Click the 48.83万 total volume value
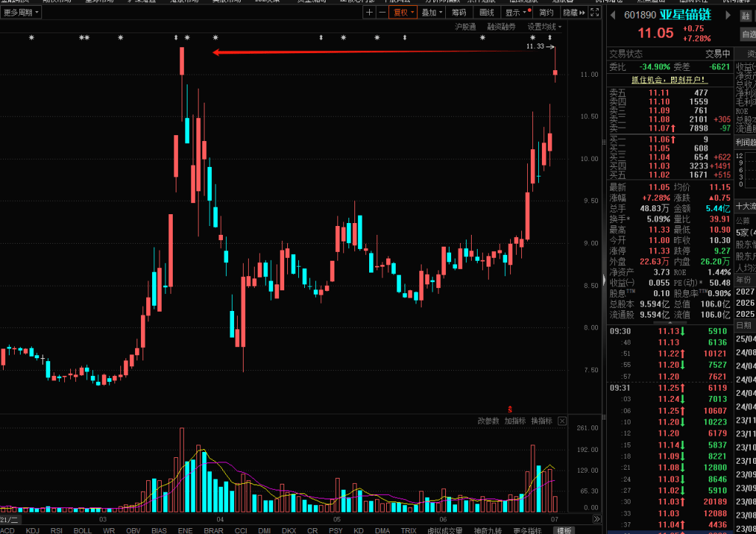This screenshot has height=534, width=756. coord(654,208)
